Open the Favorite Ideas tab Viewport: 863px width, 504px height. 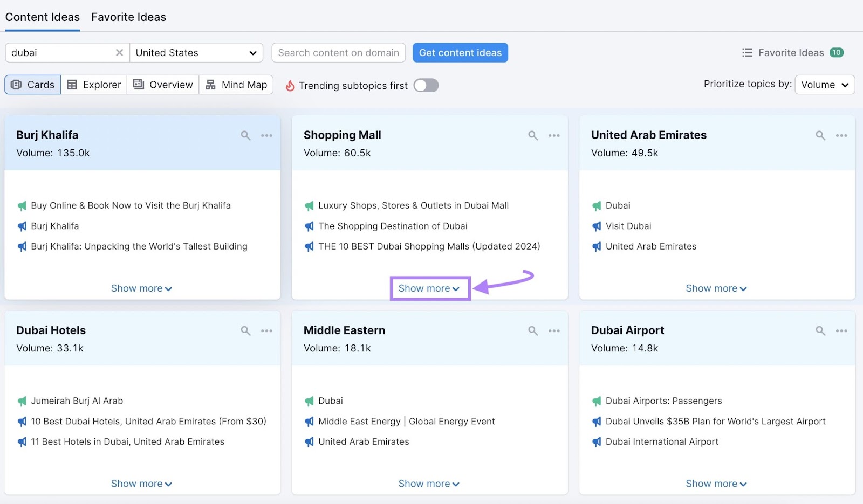point(128,17)
